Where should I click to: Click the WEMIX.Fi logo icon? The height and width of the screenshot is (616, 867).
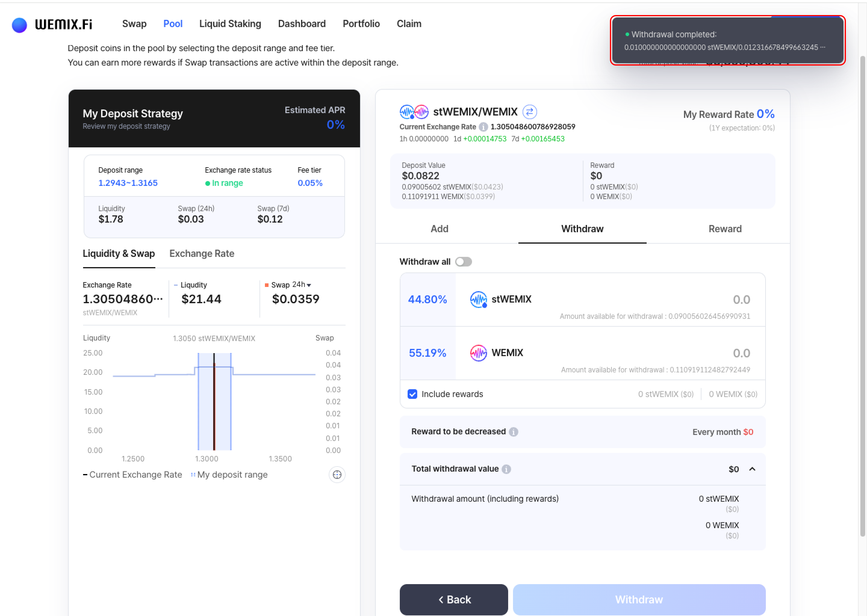(x=19, y=25)
